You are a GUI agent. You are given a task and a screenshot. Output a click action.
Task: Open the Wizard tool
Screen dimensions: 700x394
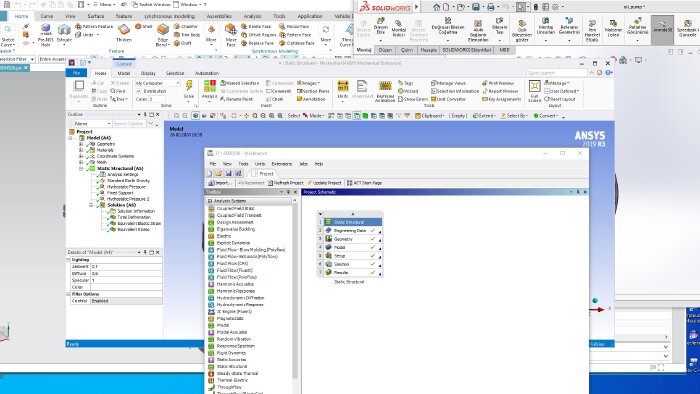point(408,91)
